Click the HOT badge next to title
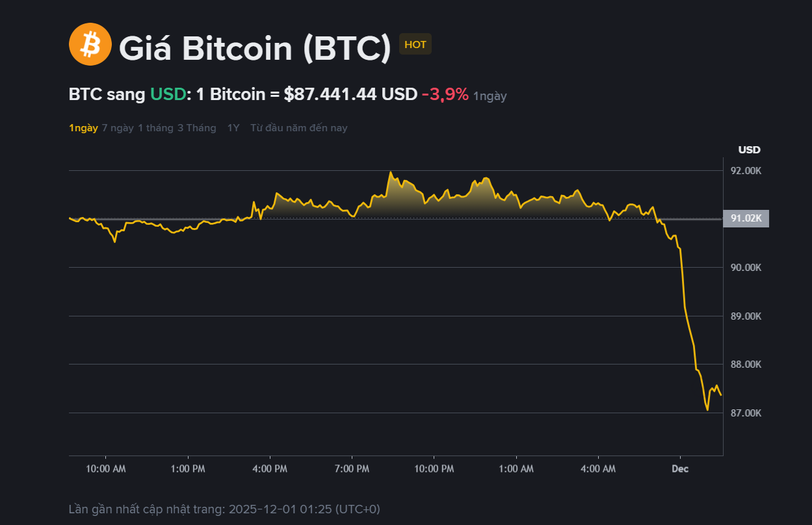Screen dimensions: 812x525 click(x=415, y=45)
